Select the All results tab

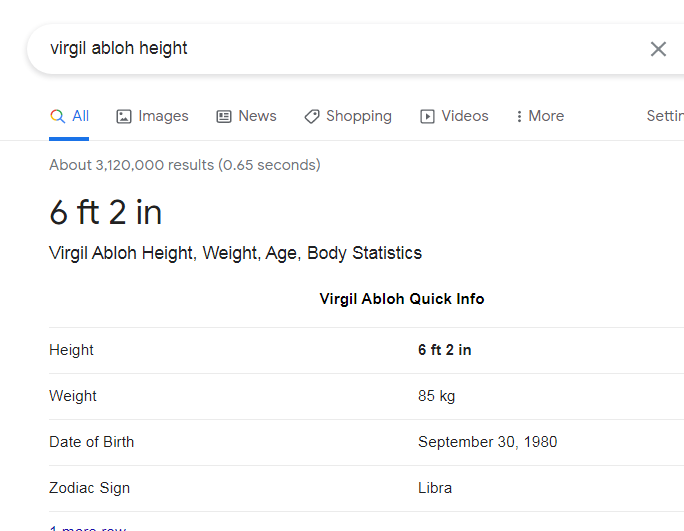click(x=69, y=116)
